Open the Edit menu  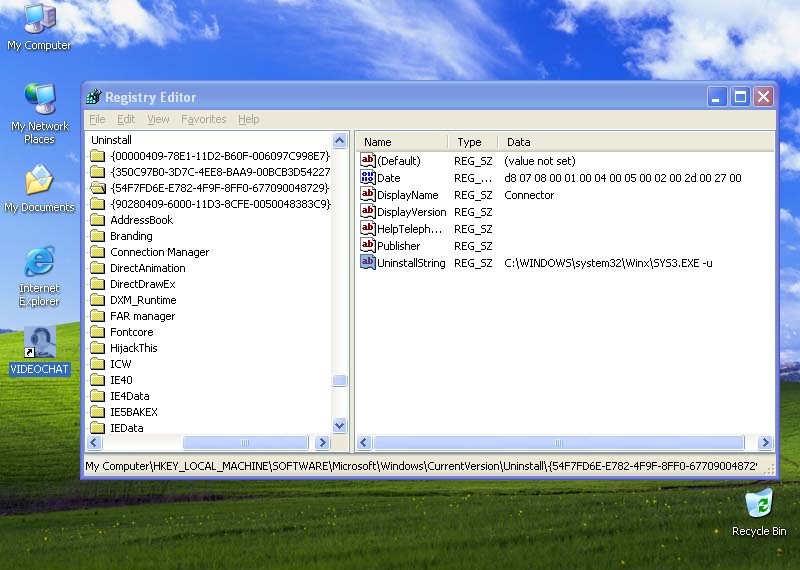point(126,119)
